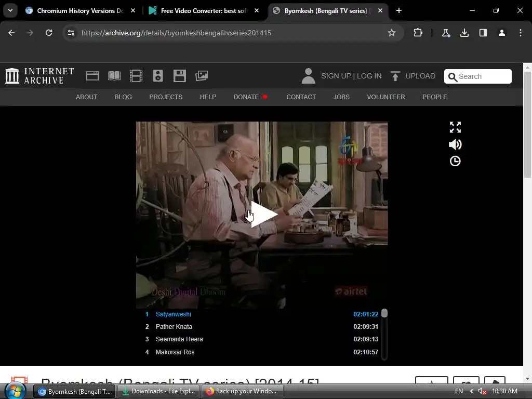Close the Free Video Converter tab
The width and height of the screenshot is (532, 399).
(x=257, y=10)
